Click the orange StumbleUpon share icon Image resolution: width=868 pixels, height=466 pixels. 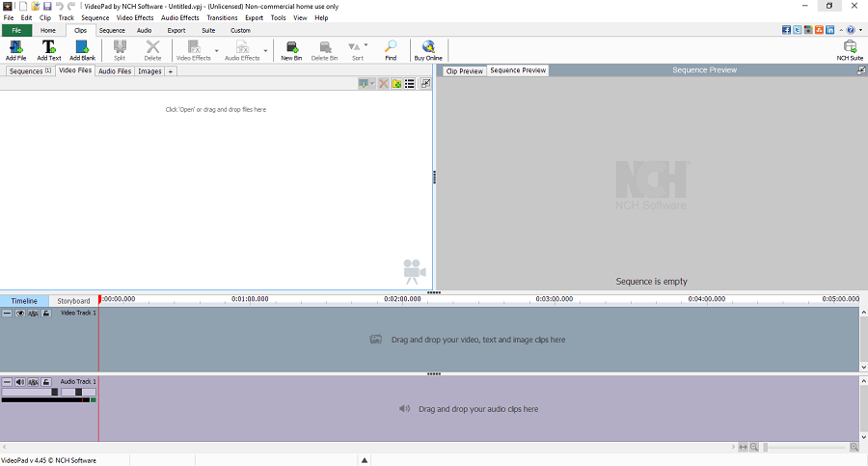pos(819,30)
